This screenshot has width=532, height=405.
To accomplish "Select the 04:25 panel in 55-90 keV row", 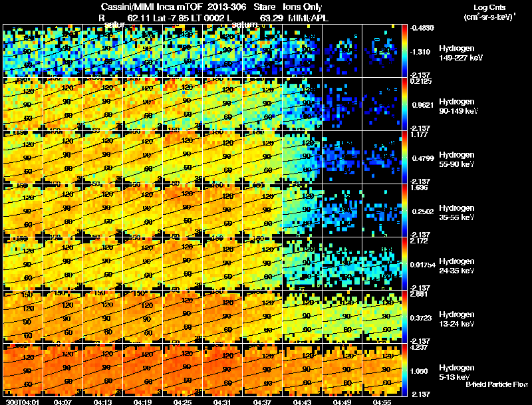I will 182,158.
